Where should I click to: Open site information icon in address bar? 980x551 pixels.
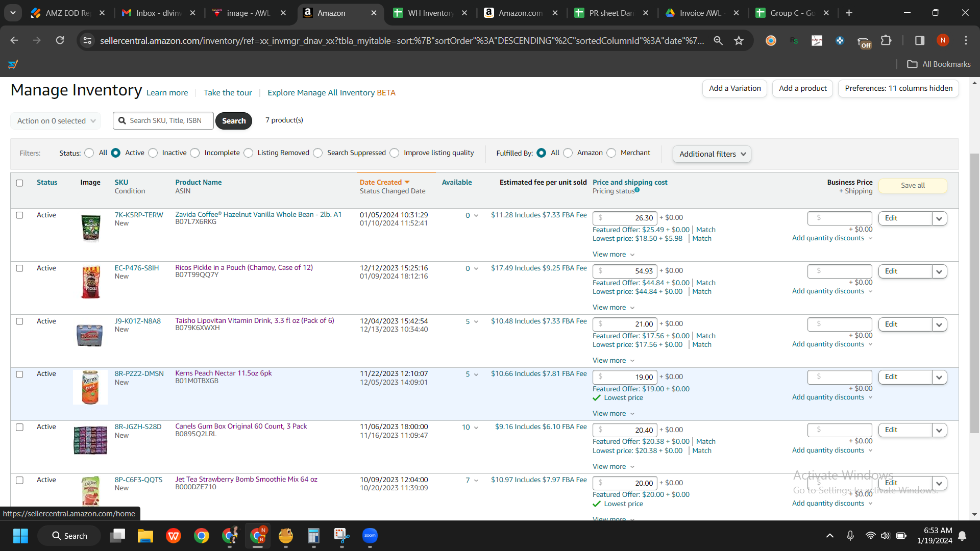(x=88, y=40)
